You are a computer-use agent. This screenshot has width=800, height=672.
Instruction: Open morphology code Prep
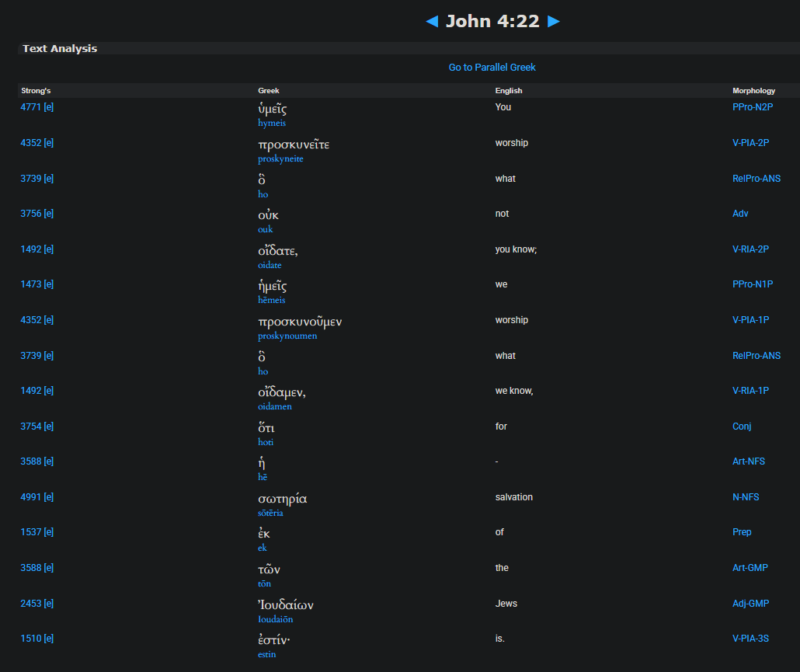pos(742,532)
